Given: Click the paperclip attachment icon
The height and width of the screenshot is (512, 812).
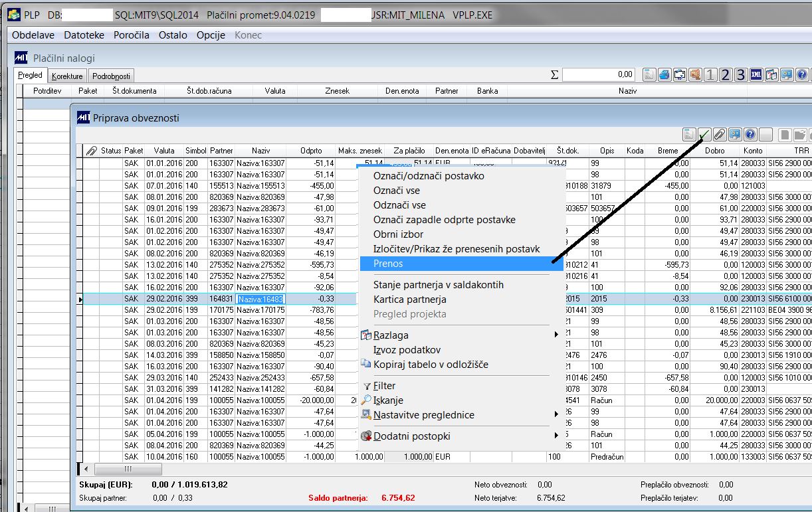Looking at the screenshot, I should (720, 135).
